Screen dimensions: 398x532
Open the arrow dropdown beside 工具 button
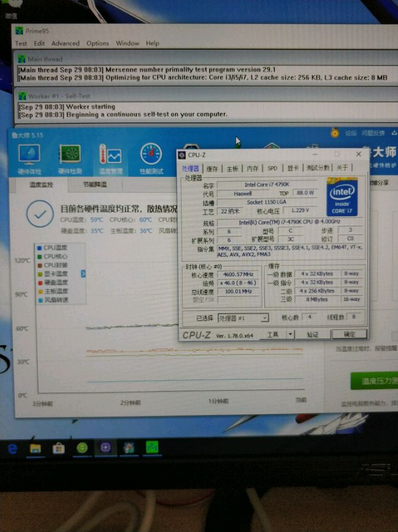[x=290, y=335]
